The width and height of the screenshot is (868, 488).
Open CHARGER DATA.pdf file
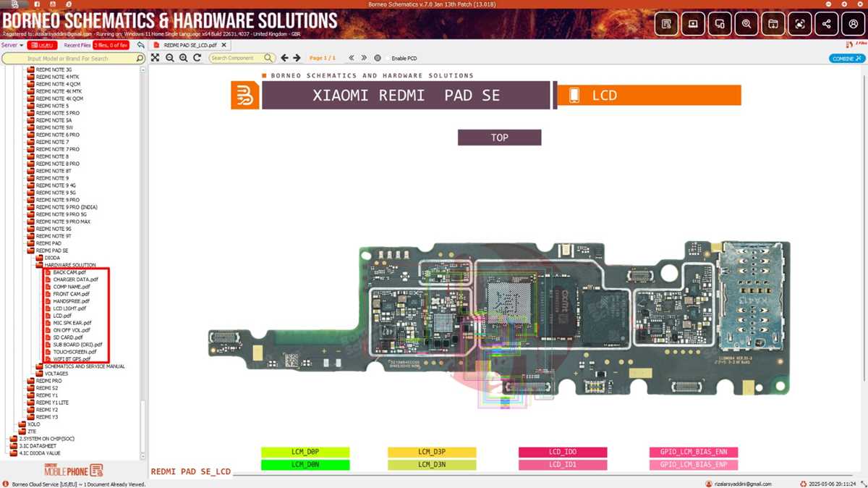pyautogui.click(x=76, y=279)
